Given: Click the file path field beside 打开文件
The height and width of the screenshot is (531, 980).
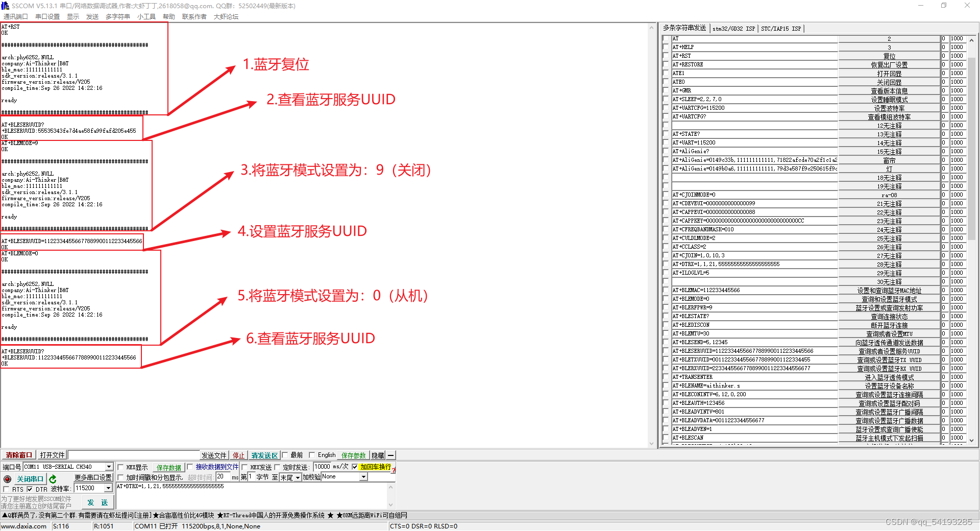Looking at the screenshot, I should 134,455.
